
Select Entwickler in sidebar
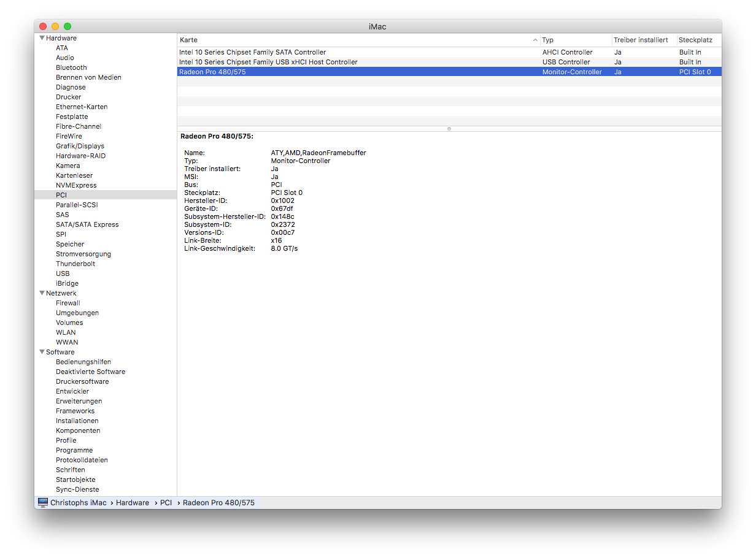[72, 391]
